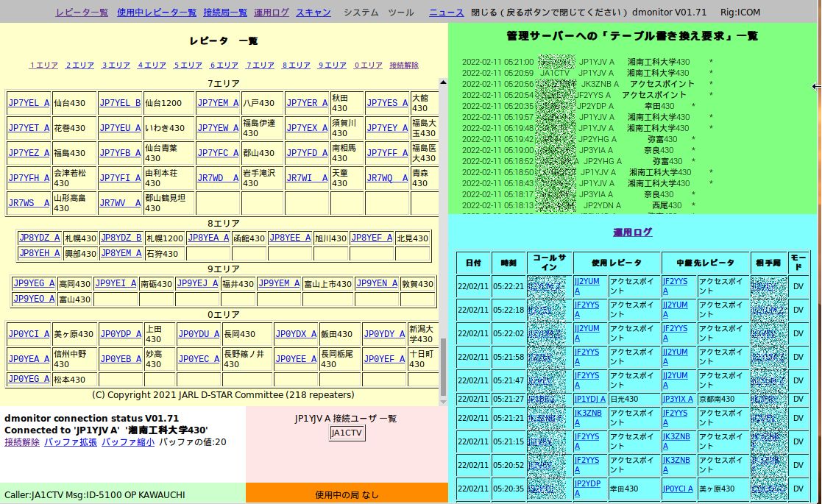822x504 pixels.
Task: Open the スキャン menu link
Action: coord(313,12)
